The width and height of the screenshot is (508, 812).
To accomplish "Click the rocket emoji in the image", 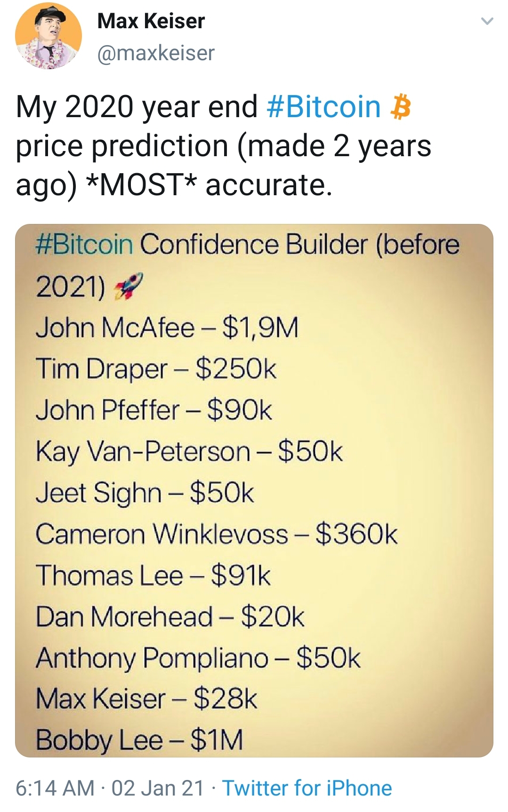I will click(129, 286).
